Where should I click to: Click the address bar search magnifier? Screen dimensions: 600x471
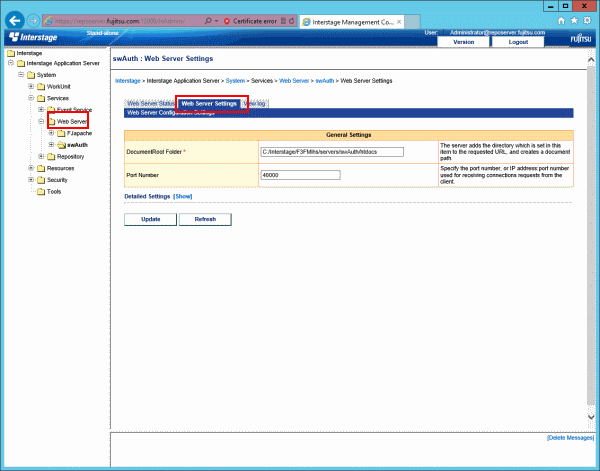click(208, 21)
